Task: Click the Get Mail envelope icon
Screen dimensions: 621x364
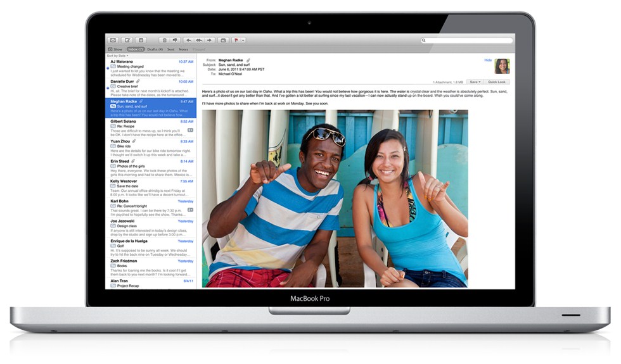Action: (113, 40)
